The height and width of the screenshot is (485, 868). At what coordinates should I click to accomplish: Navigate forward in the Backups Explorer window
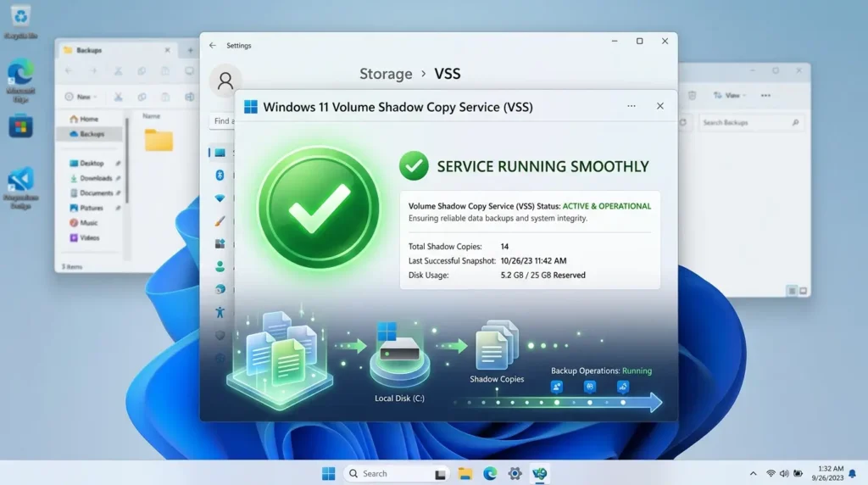[x=93, y=71]
